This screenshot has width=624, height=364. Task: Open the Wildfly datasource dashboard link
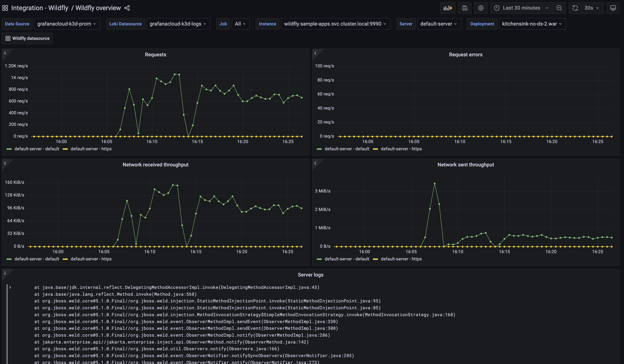27,38
